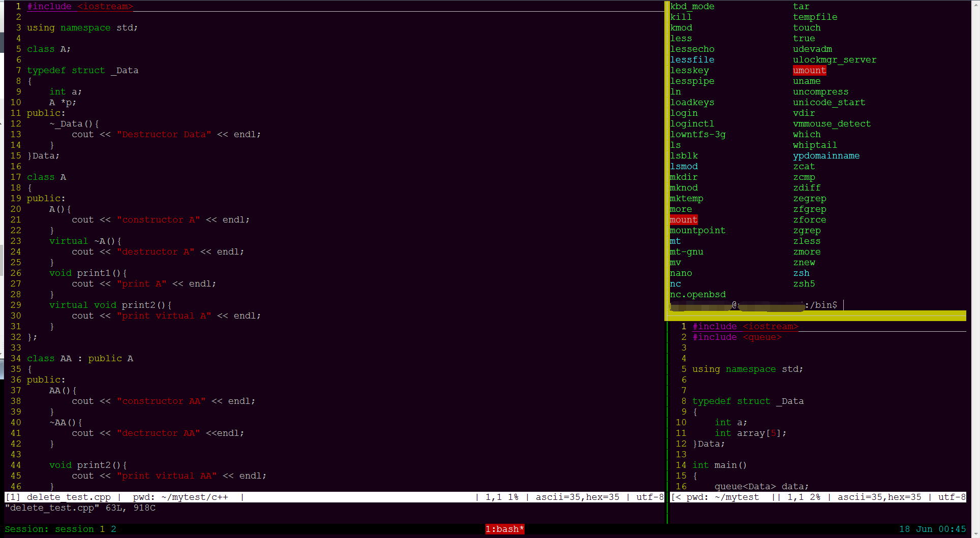980x538 pixels.
Task: Click the 'mkdir' file entry
Action: pos(684,177)
